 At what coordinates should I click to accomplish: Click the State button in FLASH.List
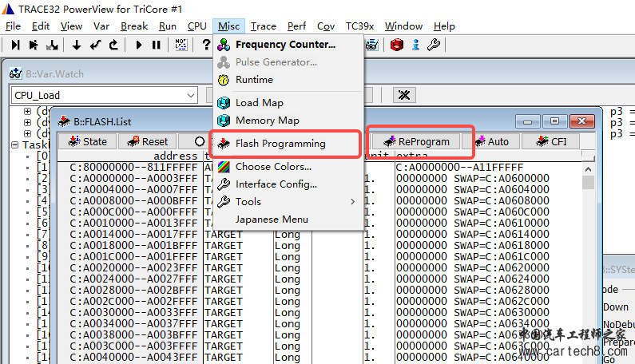88,142
